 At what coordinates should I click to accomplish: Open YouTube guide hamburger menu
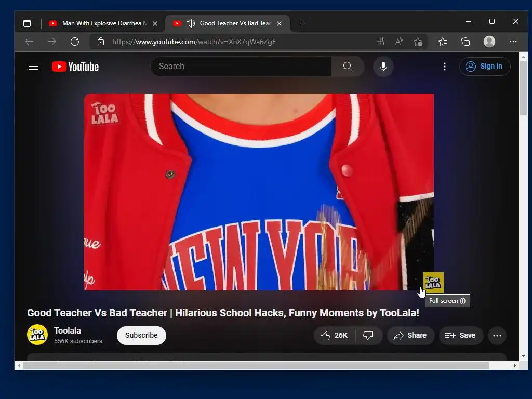tap(33, 66)
